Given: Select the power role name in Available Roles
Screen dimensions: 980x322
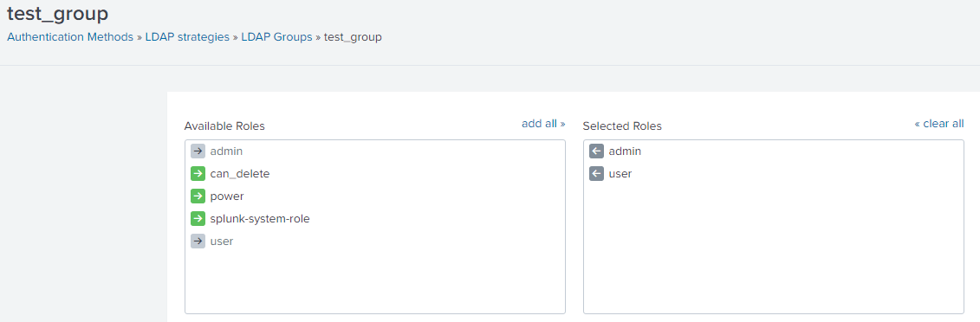Looking at the screenshot, I should click(x=227, y=196).
